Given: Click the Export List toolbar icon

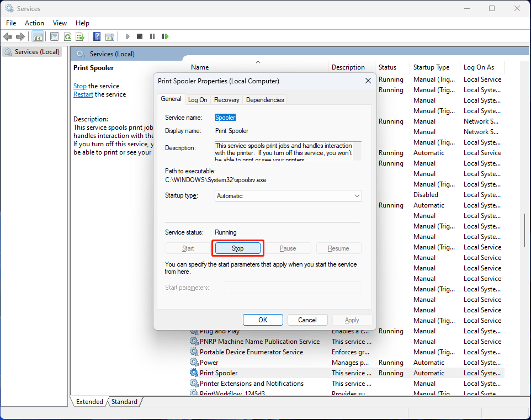Looking at the screenshot, I should point(80,36).
